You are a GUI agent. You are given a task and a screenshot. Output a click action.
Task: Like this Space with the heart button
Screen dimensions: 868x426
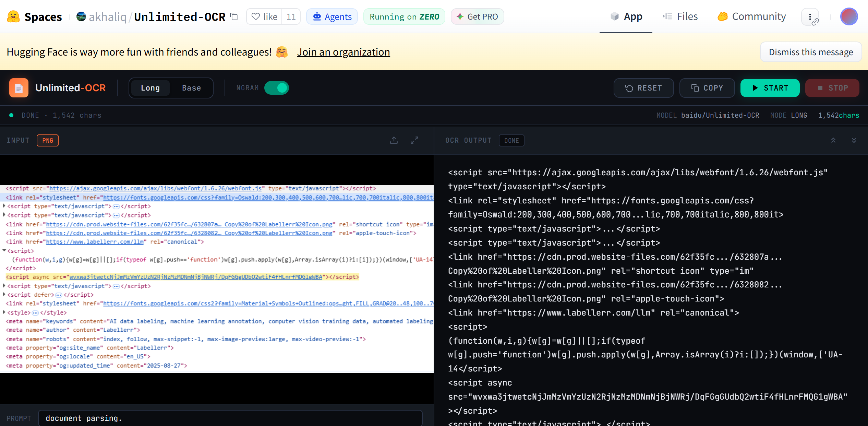[264, 16]
